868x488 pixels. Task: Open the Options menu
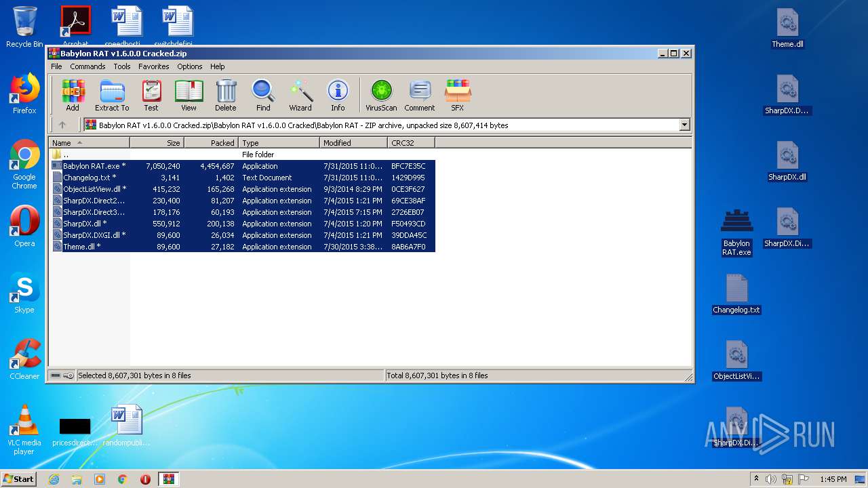[190, 66]
